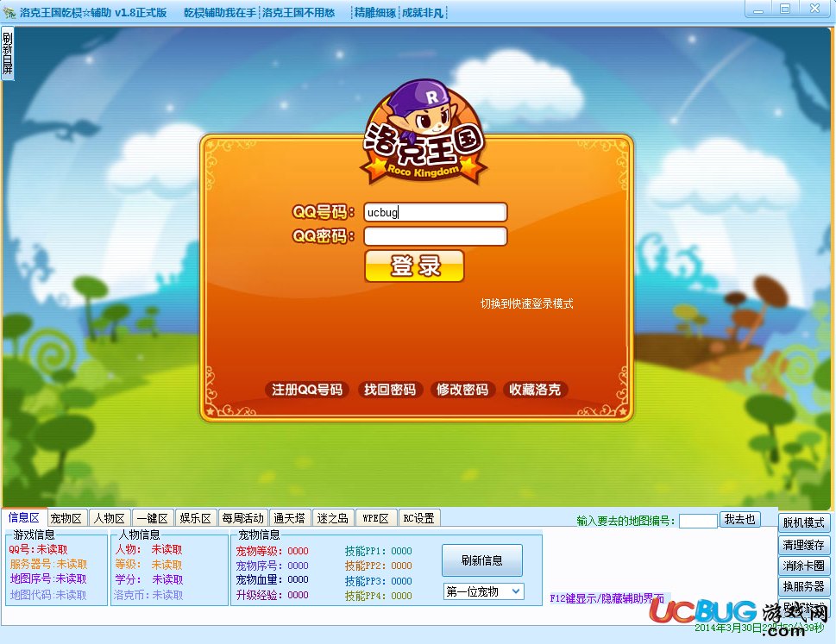The image size is (836, 644).
Task: Click the 修改密码 button
Action: click(462, 390)
